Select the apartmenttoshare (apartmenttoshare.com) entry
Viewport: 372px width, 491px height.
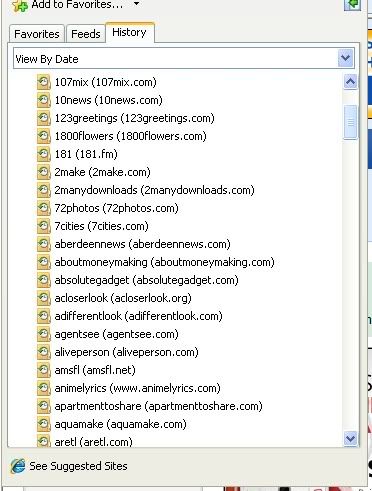tap(158, 406)
